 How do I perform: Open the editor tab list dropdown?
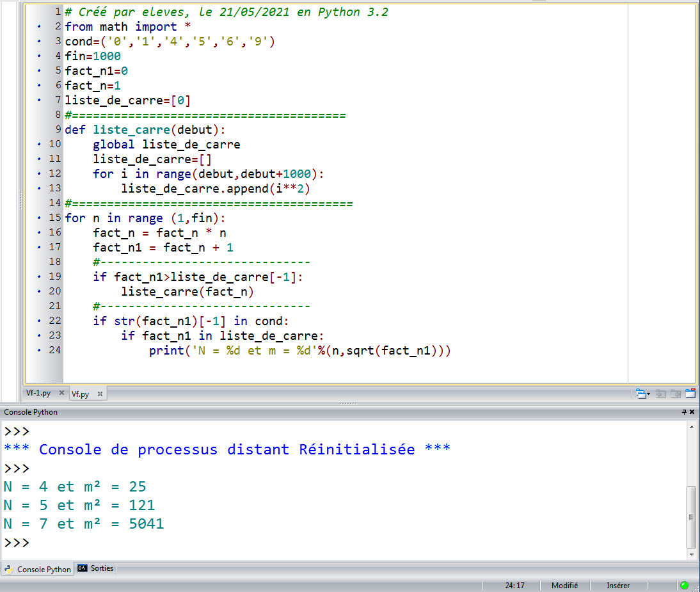pos(640,394)
